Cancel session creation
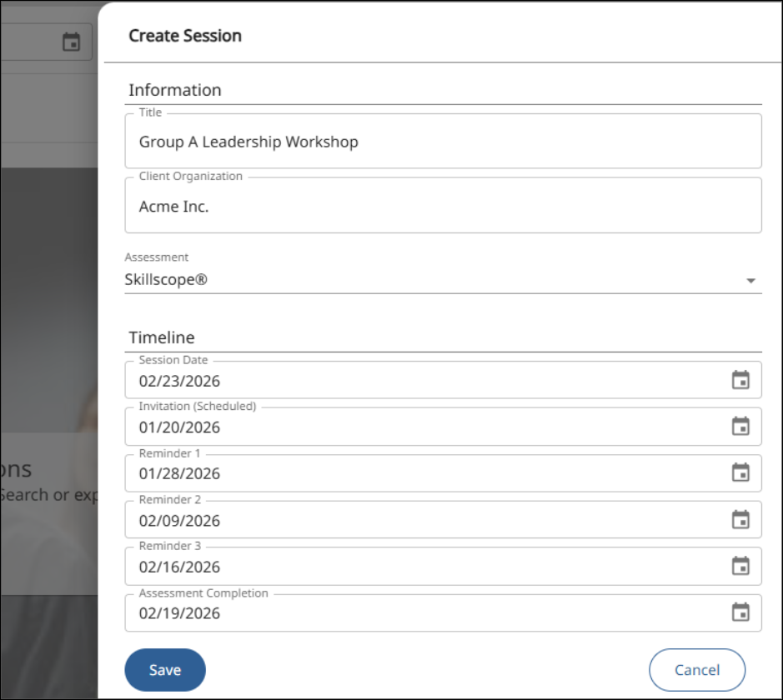Screen dimensions: 783x700 (x=696, y=669)
